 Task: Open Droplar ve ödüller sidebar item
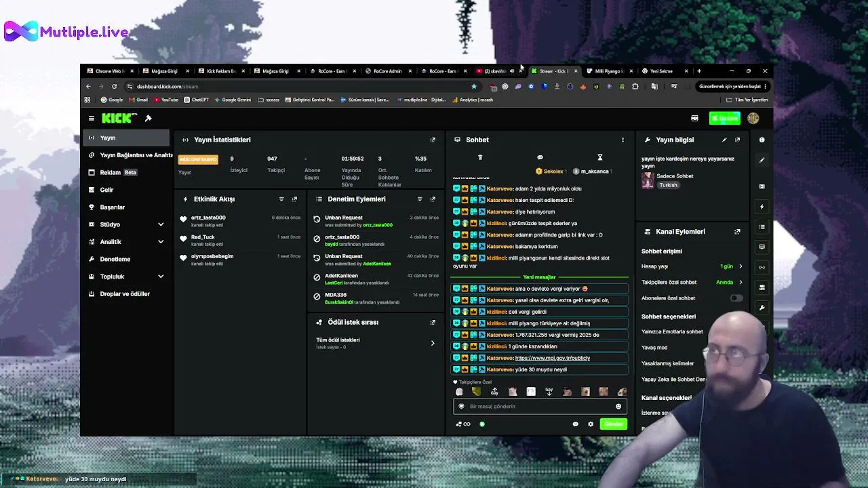127,294
